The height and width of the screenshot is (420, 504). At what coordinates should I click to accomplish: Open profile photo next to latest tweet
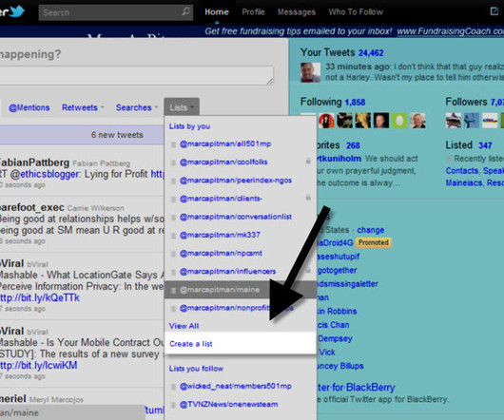click(310, 72)
